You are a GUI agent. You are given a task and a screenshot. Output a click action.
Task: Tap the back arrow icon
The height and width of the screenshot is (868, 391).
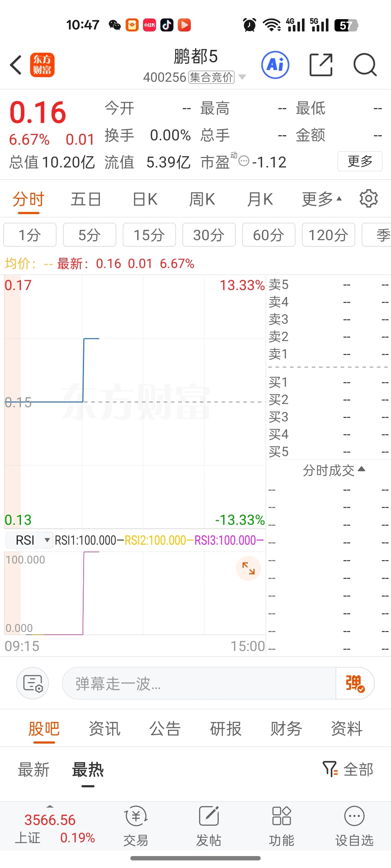click(x=16, y=65)
